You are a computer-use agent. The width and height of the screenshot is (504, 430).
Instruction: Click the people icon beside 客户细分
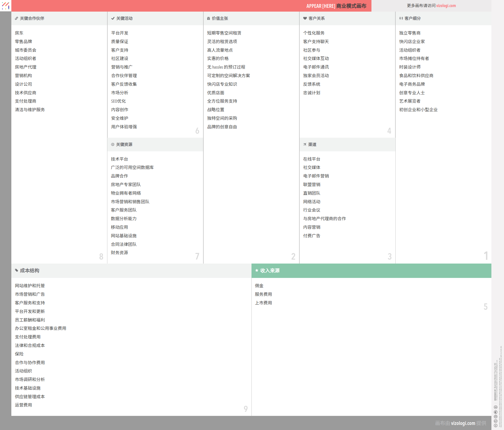401,18
